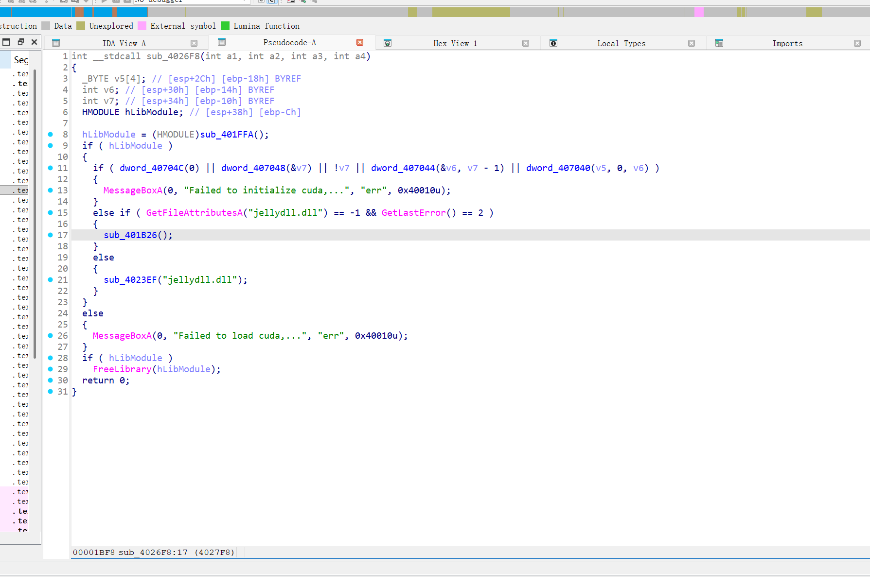
Task: Close the Imports tab
Action: [857, 43]
